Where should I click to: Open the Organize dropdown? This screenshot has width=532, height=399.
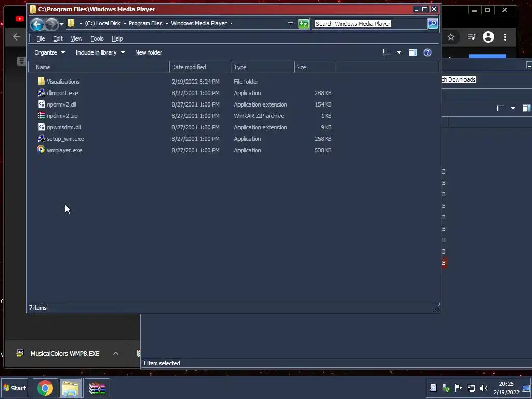tap(49, 52)
